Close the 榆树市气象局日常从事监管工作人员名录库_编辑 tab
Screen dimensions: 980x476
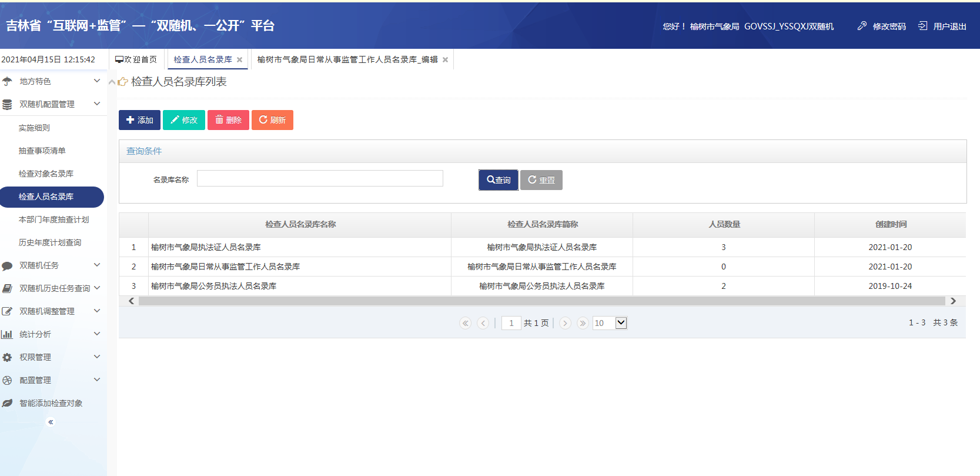[445, 60]
